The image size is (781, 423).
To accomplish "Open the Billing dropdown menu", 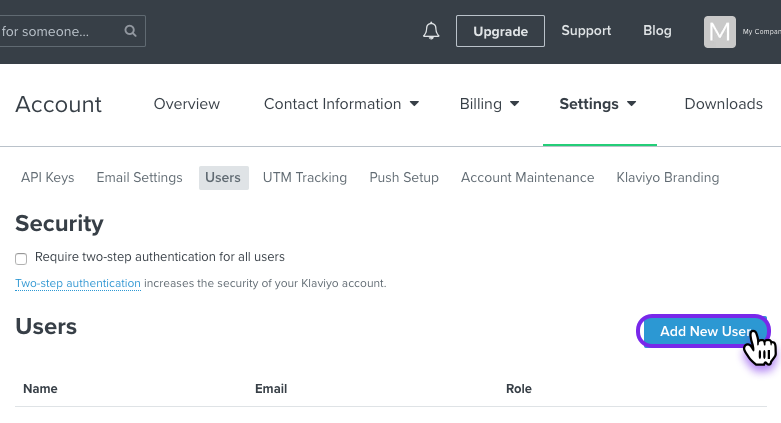I will [x=489, y=104].
